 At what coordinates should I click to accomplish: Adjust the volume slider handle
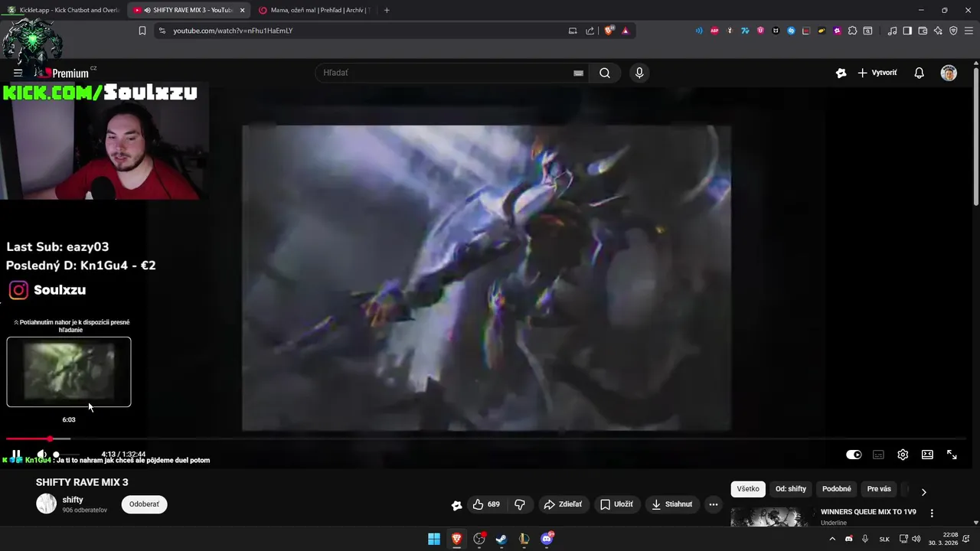click(x=56, y=455)
